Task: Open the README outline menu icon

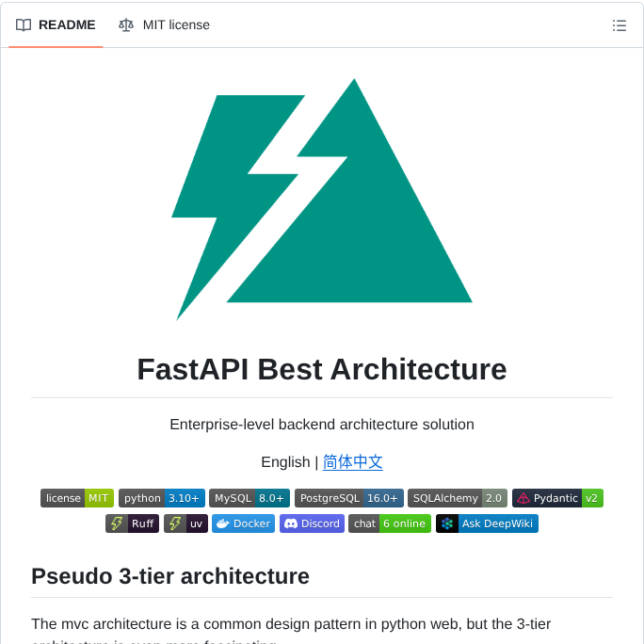Action: pyautogui.click(x=619, y=25)
